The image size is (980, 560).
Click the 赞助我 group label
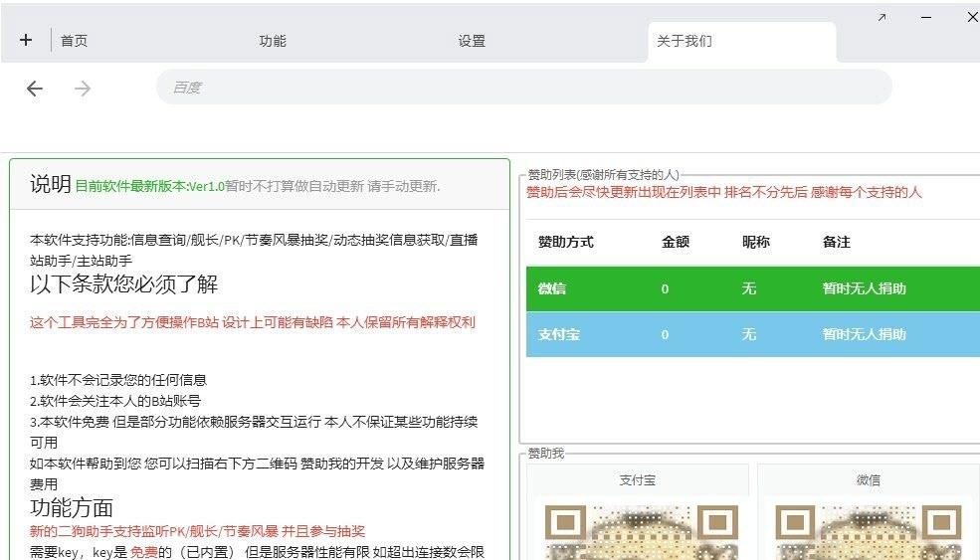546,454
